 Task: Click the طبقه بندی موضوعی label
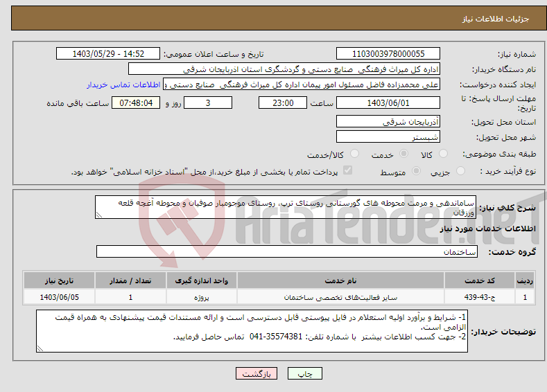[499, 154]
